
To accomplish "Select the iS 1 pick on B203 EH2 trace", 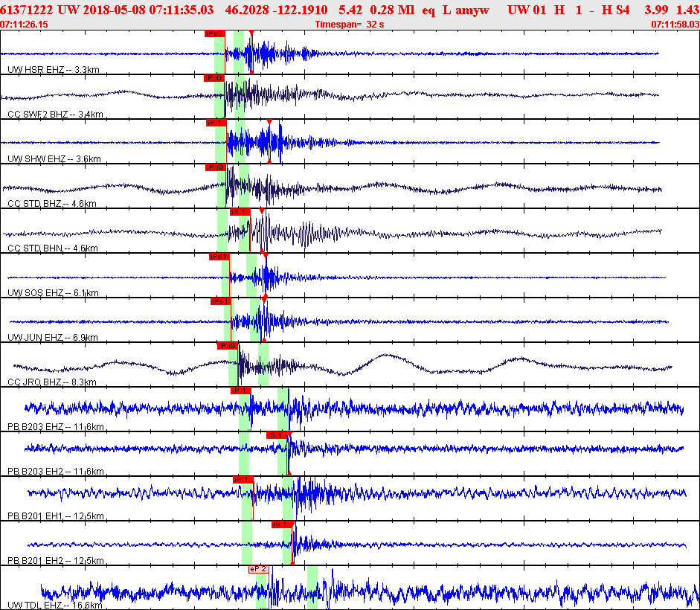I will coord(277,435).
